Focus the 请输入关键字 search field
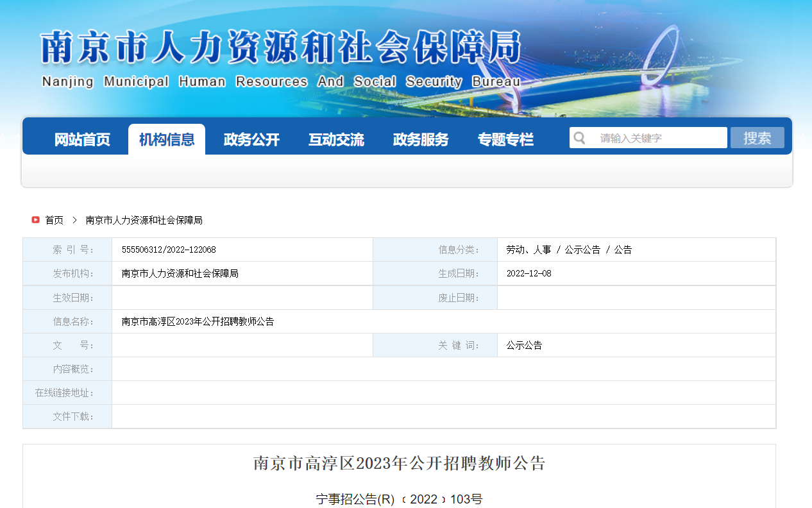The image size is (812, 508). [x=657, y=138]
